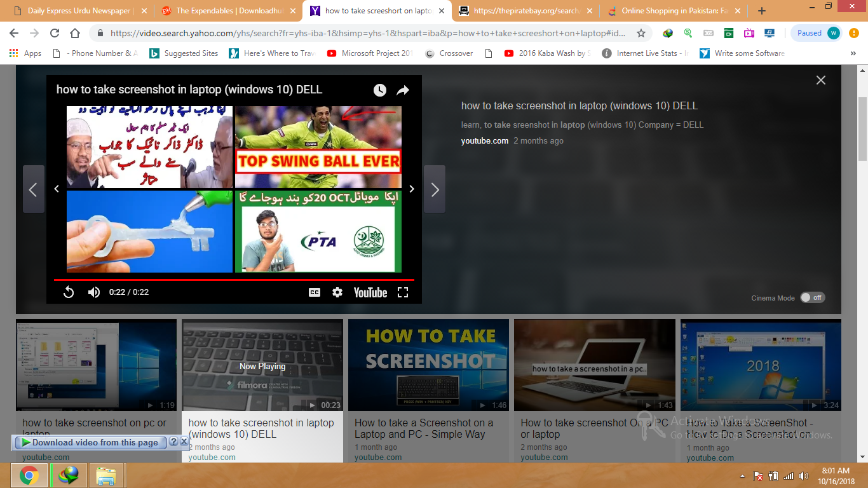
Task: Open the Crossover bookmark
Action: tap(449, 53)
